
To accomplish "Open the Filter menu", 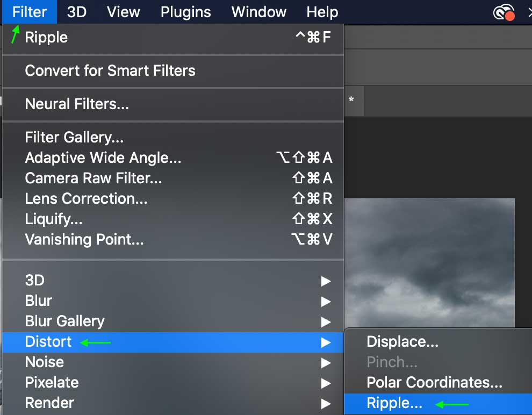I will [30, 12].
